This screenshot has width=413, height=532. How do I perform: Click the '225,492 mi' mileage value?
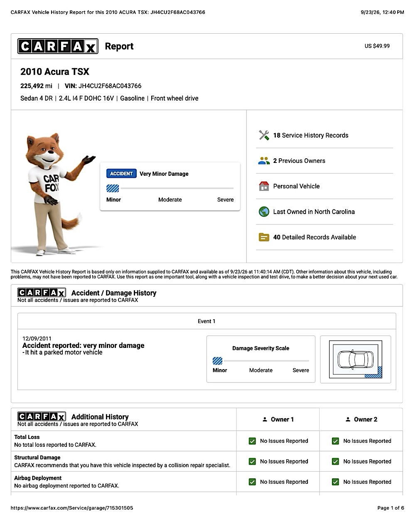click(x=37, y=86)
